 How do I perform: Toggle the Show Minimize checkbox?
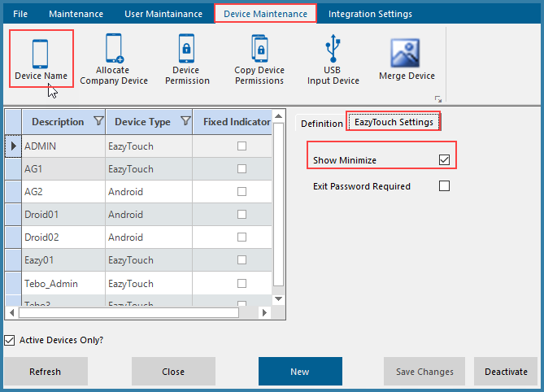click(444, 160)
